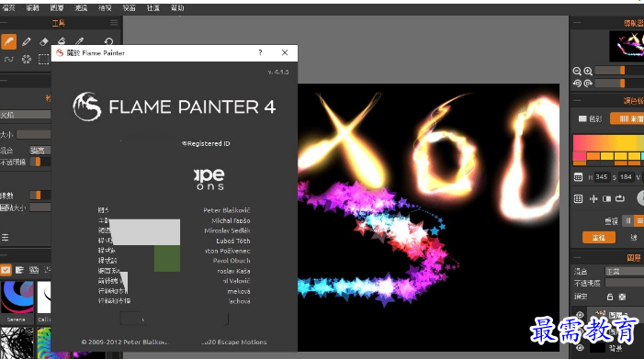The image size is (644, 359).
Task: Click the zoom in magnifier in navigator
Action: (588, 71)
